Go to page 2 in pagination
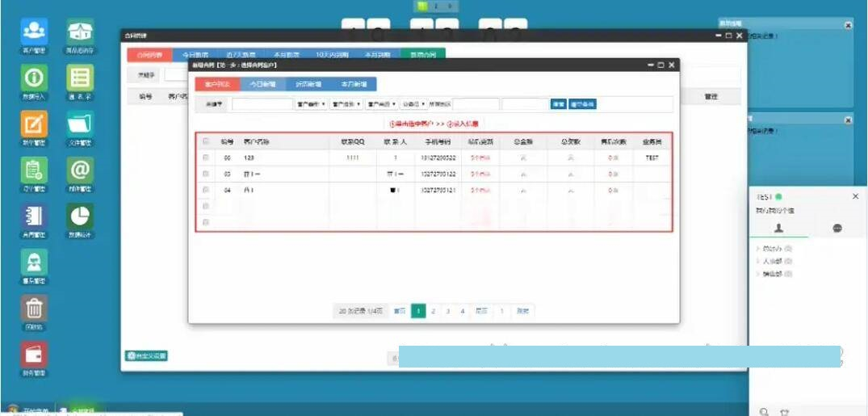868x416 pixels. [433, 311]
